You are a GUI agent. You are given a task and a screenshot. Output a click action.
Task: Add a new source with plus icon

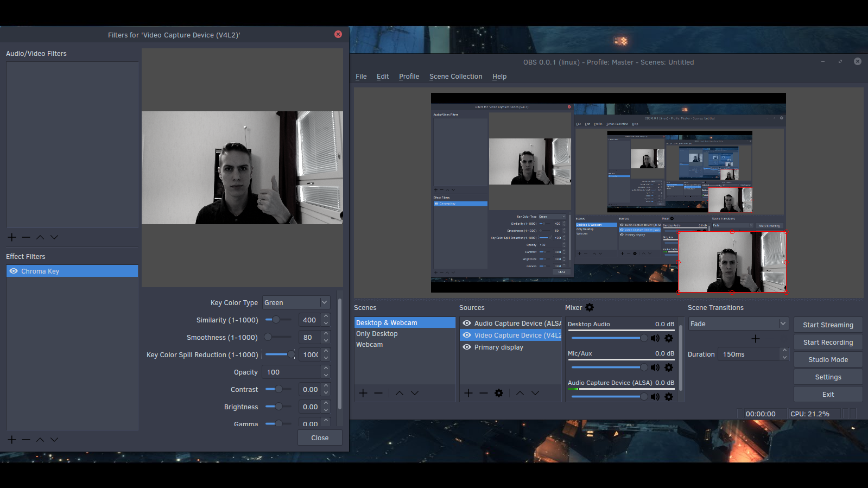point(468,393)
